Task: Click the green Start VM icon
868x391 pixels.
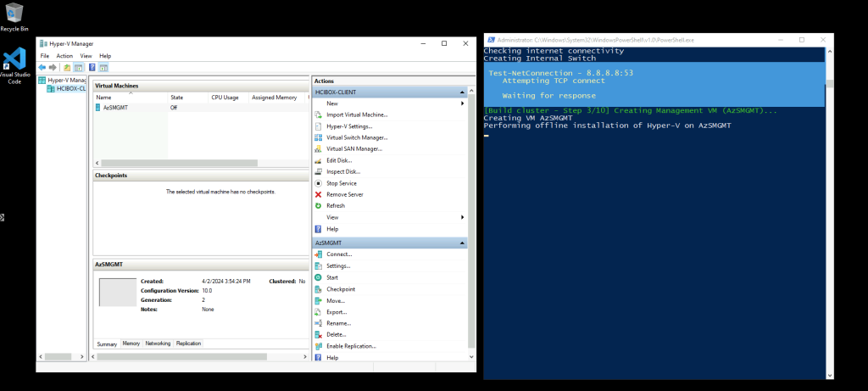Action: pyautogui.click(x=319, y=277)
